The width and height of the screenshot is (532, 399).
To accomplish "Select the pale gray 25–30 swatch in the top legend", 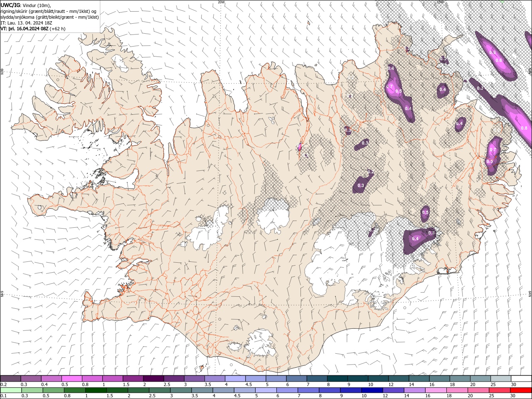I will 501,379.
